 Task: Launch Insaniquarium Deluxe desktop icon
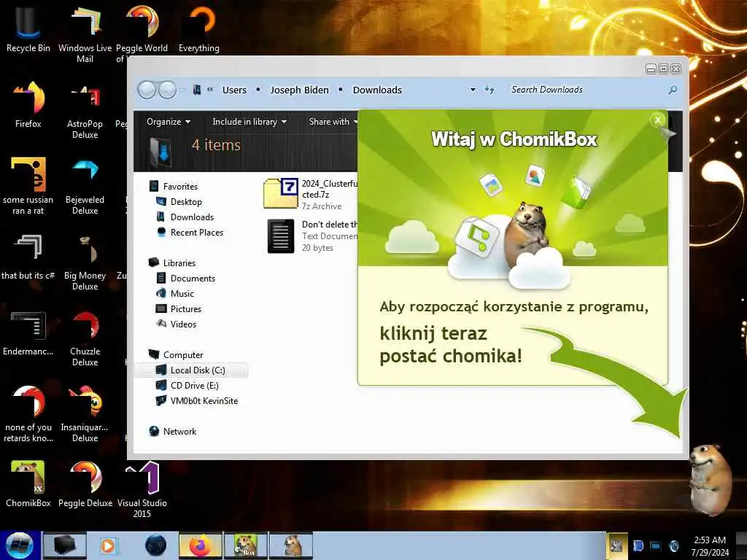(85, 413)
